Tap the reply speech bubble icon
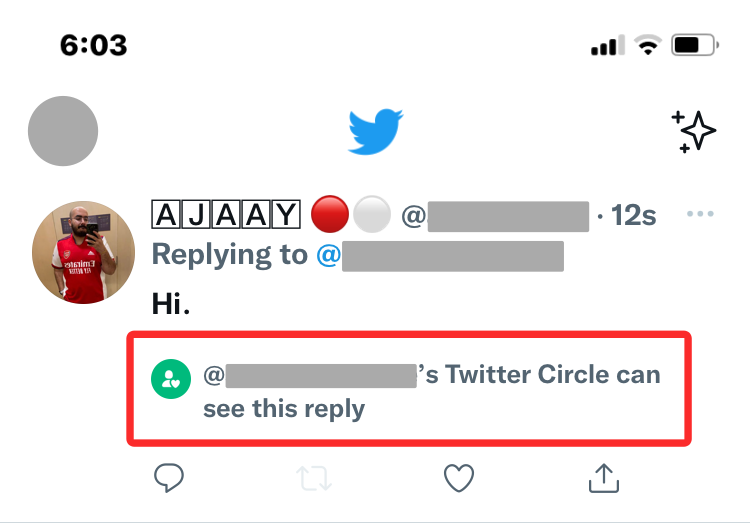This screenshot has height=528, width=750. [x=167, y=479]
